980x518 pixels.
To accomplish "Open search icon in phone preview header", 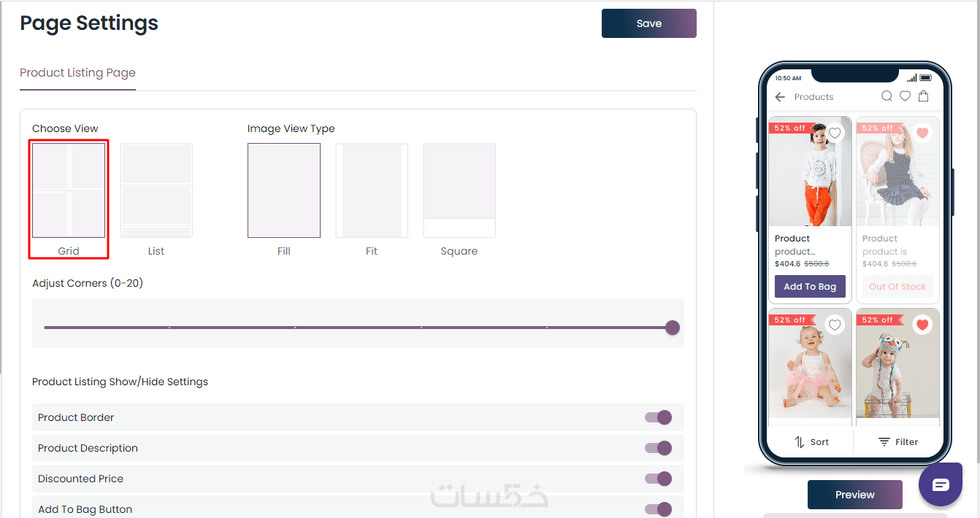I will pyautogui.click(x=887, y=96).
